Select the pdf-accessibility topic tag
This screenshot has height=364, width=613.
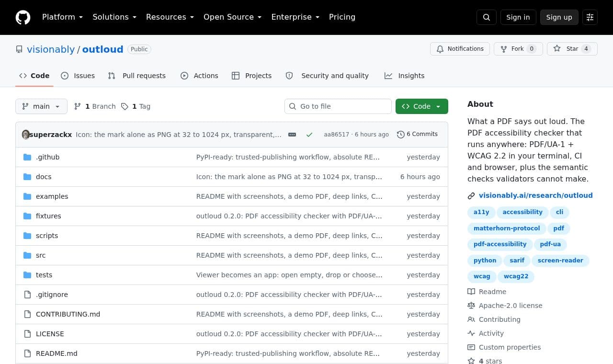pyautogui.click(x=500, y=244)
